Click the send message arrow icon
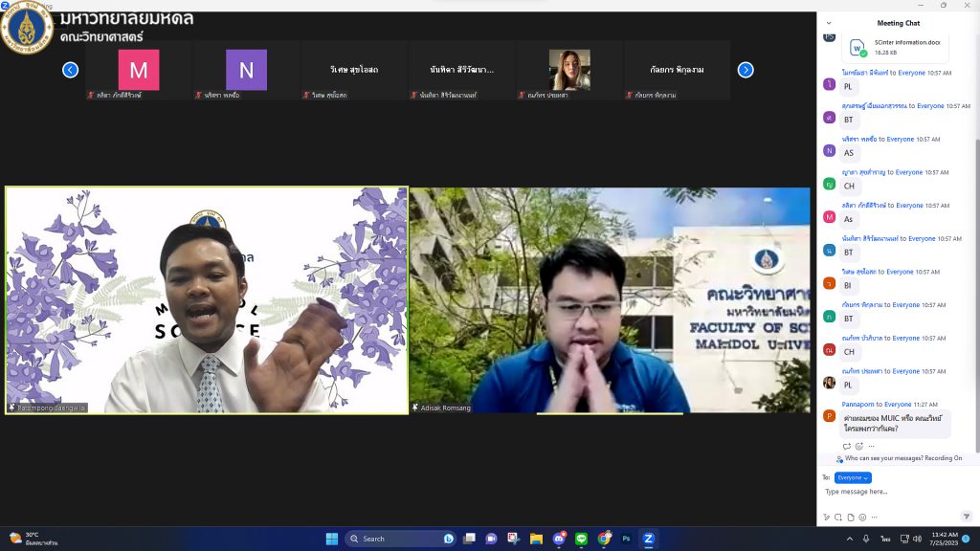Image resolution: width=980 pixels, height=551 pixels. pyautogui.click(x=966, y=517)
